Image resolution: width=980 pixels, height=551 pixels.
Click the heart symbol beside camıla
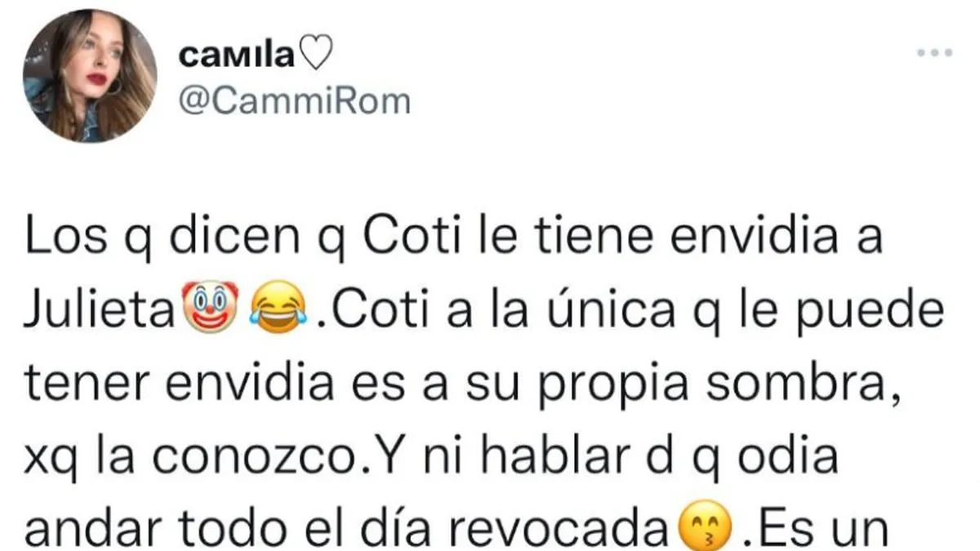[x=317, y=57]
